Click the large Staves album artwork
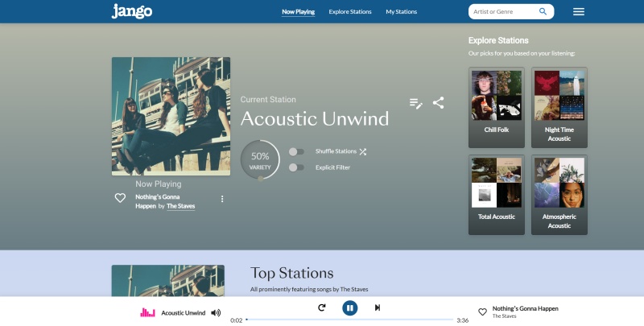 click(171, 116)
